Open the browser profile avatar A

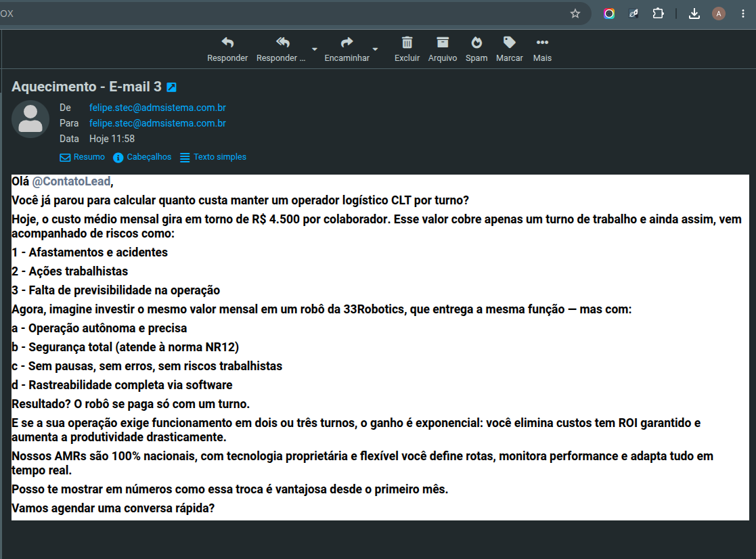coord(718,14)
